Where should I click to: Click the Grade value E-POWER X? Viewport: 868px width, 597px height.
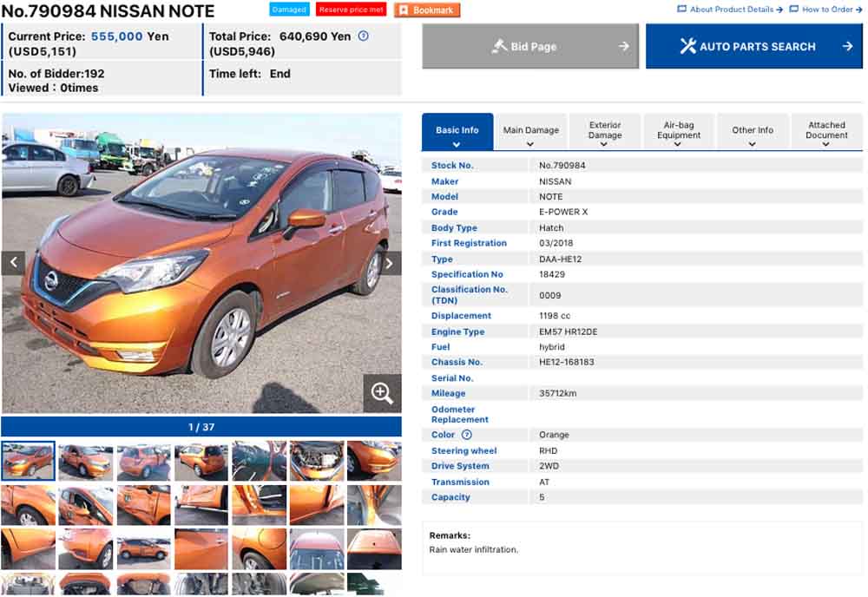[x=563, y=212]
